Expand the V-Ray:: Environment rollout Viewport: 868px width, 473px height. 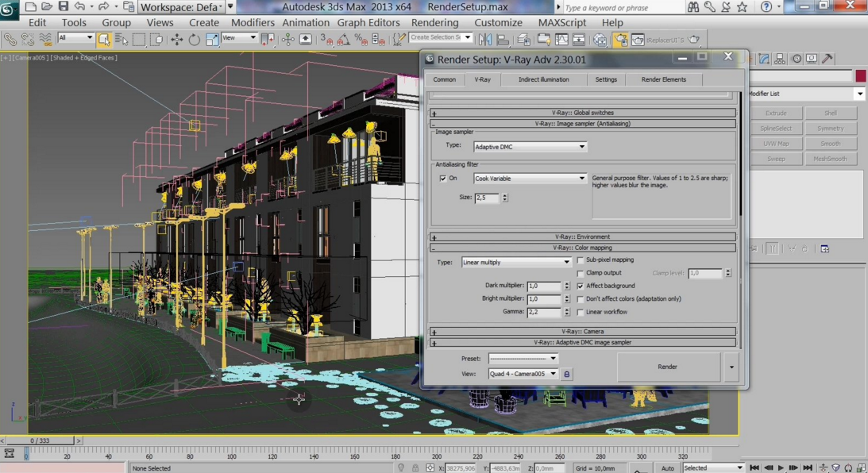[582, 236]
